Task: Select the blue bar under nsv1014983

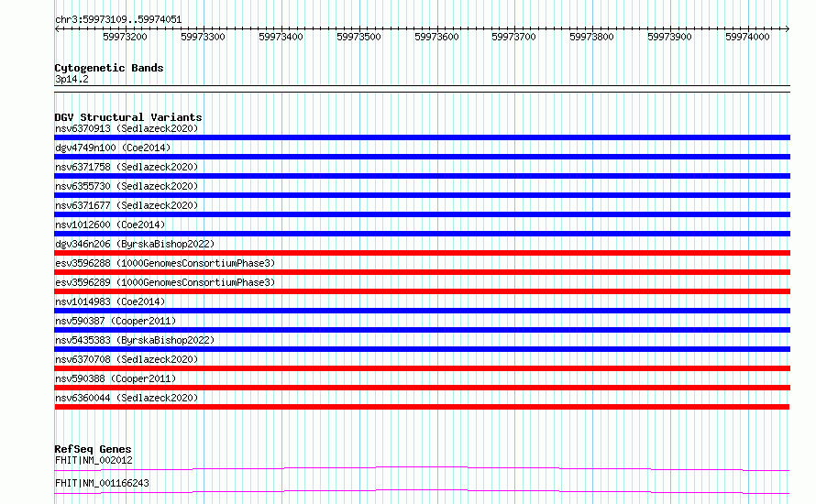Action: (422, 311)
